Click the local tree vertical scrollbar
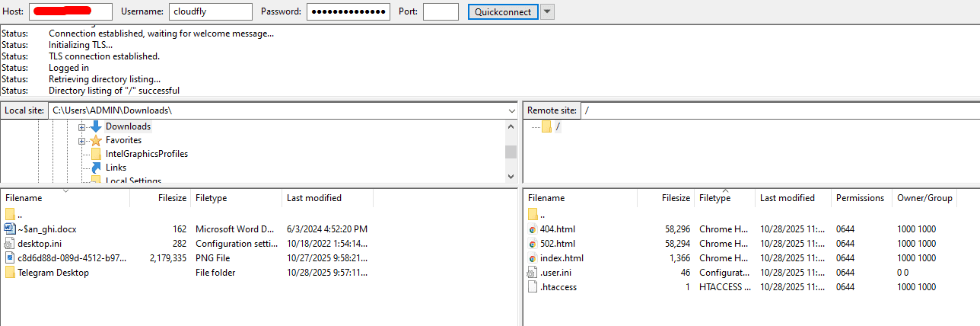This screenshot has height=326, width=980. click(511, 152)
